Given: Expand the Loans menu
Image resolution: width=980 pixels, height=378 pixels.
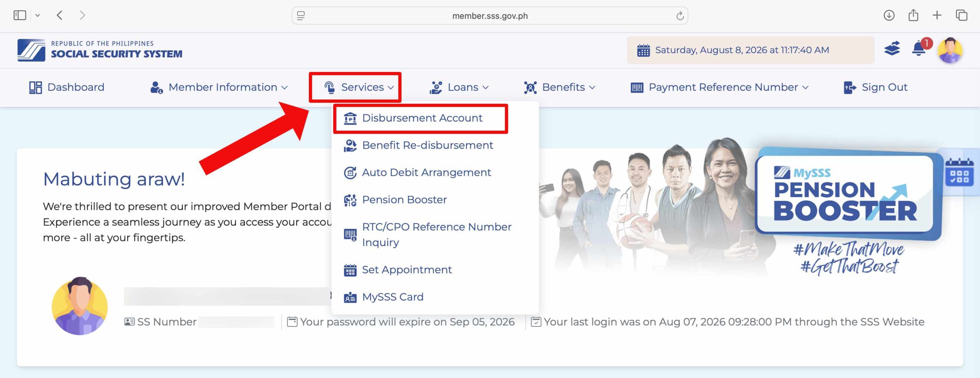Looking at the screenshot, I should [x=459, y=87].
